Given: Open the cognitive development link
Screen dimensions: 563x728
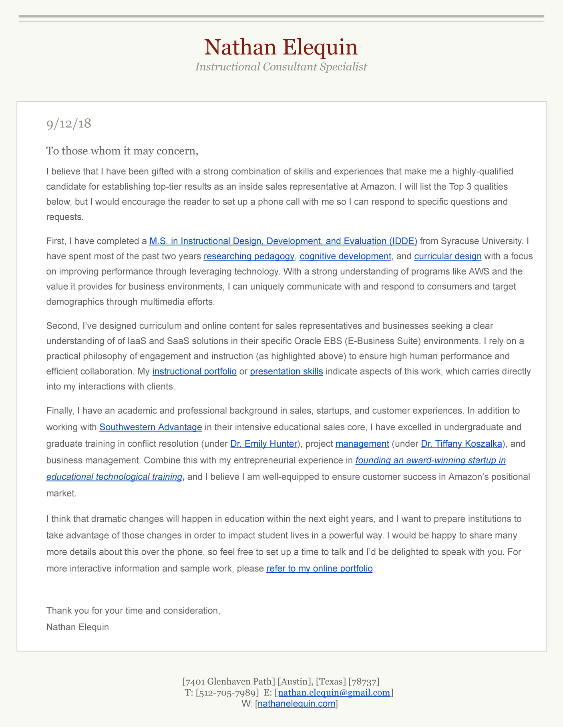Looking at the screenshot, I should (x=345, y=257).
